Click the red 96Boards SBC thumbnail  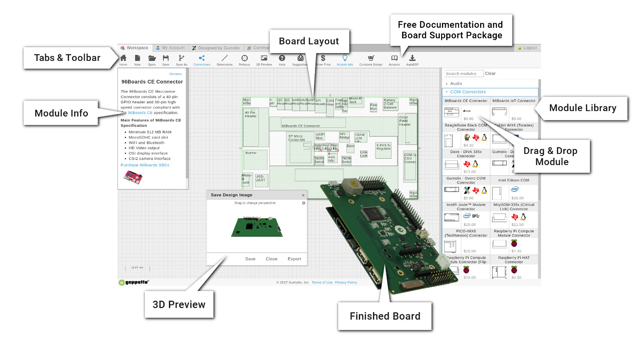133,177
